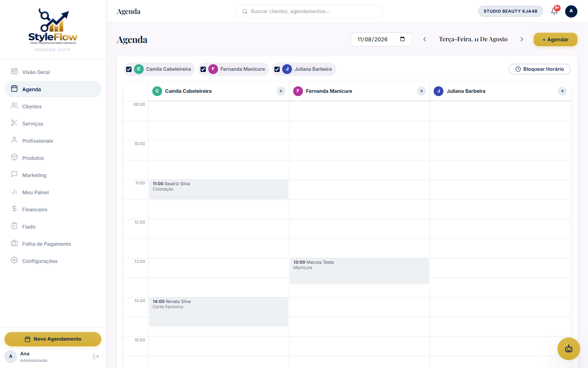Go to previous day
This screenshot has width=588, height=368.
[x=425, y=39]
